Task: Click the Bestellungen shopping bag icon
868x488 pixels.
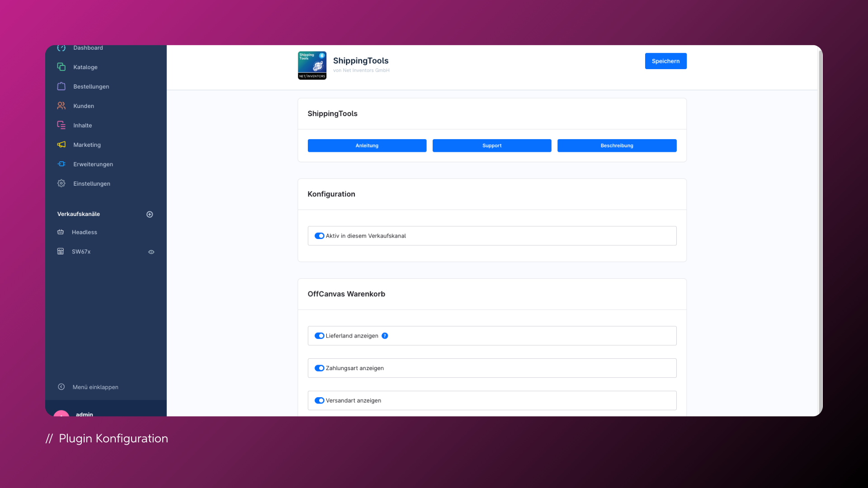Action: pos(61,86)
